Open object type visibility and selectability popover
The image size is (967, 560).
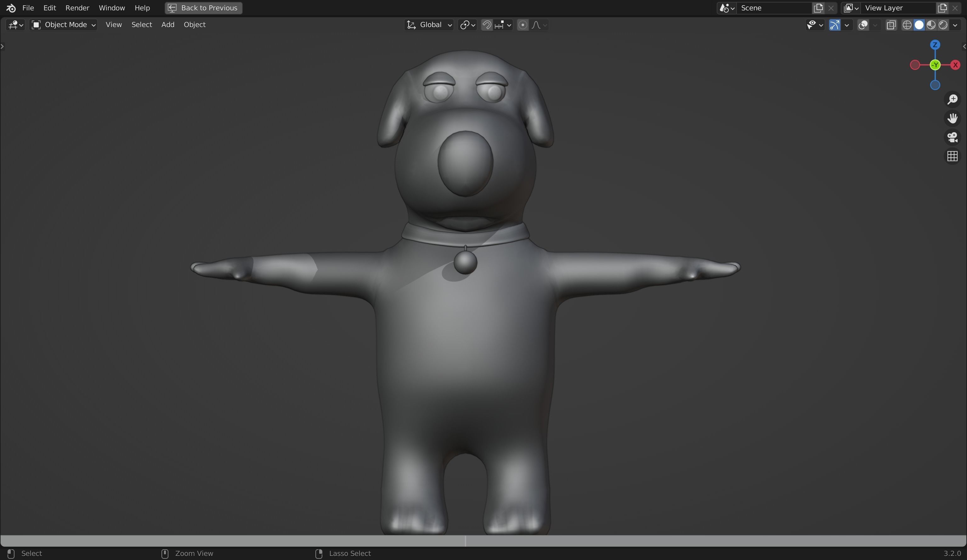click(815, 25)
